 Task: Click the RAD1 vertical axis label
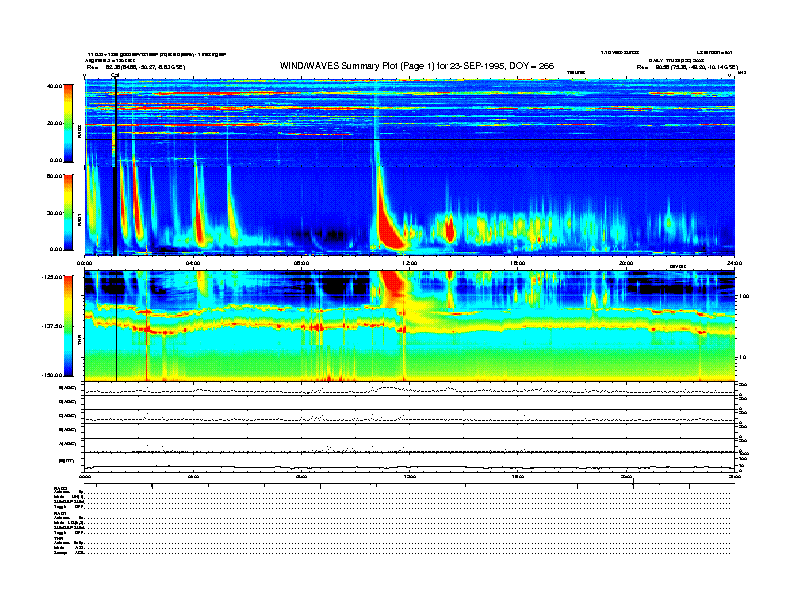tap(79, 219)
